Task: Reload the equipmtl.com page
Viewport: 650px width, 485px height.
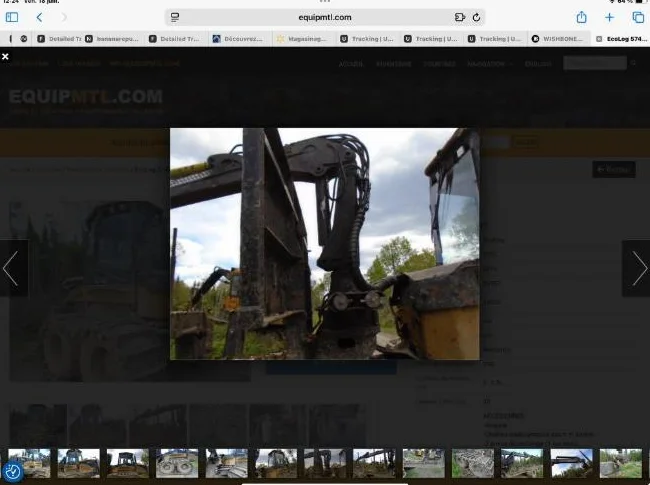Action: 476,17
